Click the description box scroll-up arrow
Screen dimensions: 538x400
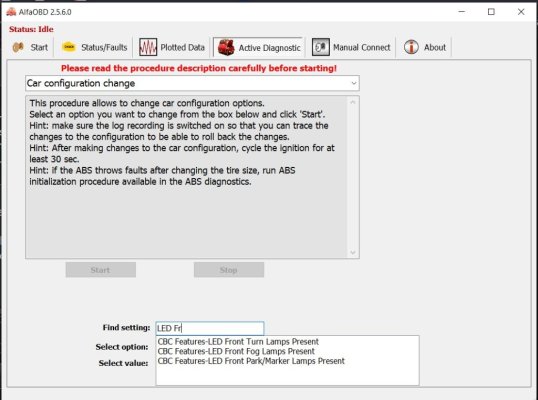coord(353,102)
